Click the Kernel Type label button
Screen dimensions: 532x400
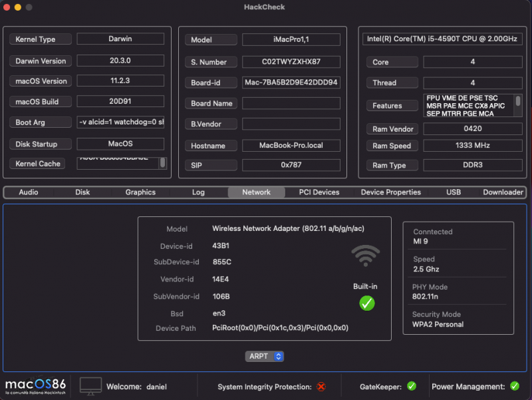point(41,39)
